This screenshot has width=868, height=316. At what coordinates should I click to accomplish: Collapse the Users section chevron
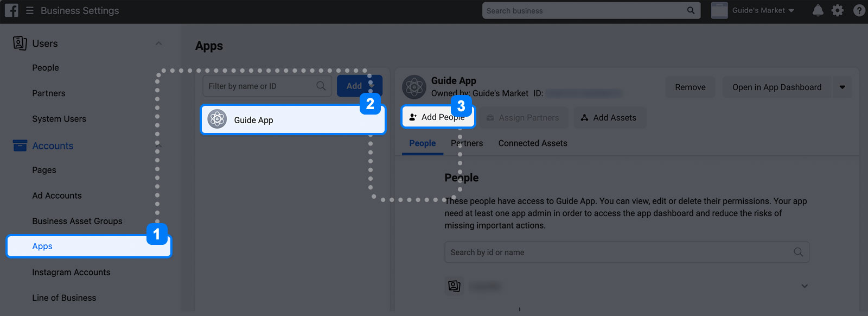click(x=158, y=43)
